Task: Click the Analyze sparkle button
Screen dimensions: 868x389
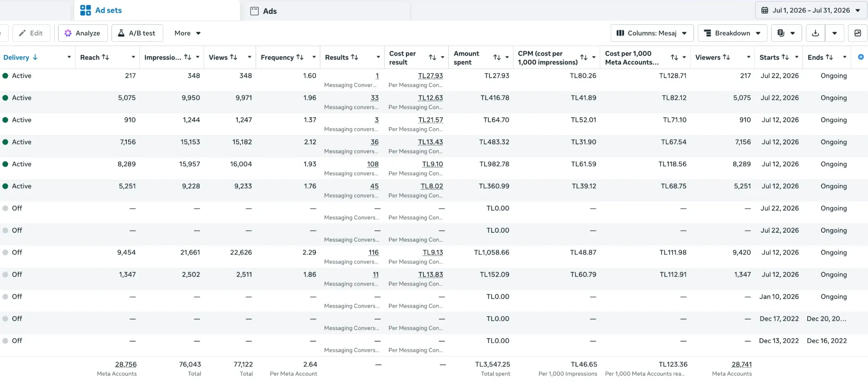Action: pos(82,33)
